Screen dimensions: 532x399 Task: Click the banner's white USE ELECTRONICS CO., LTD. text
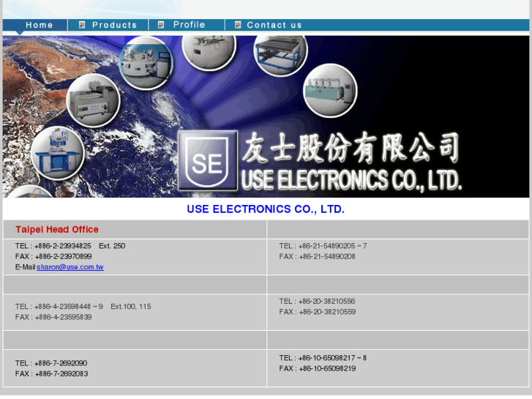click(x=351, y=180)
